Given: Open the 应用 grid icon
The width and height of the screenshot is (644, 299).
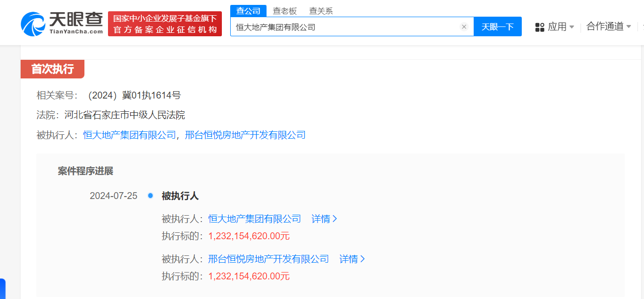Looking at the screenshot, I should (x=538, y=27).
